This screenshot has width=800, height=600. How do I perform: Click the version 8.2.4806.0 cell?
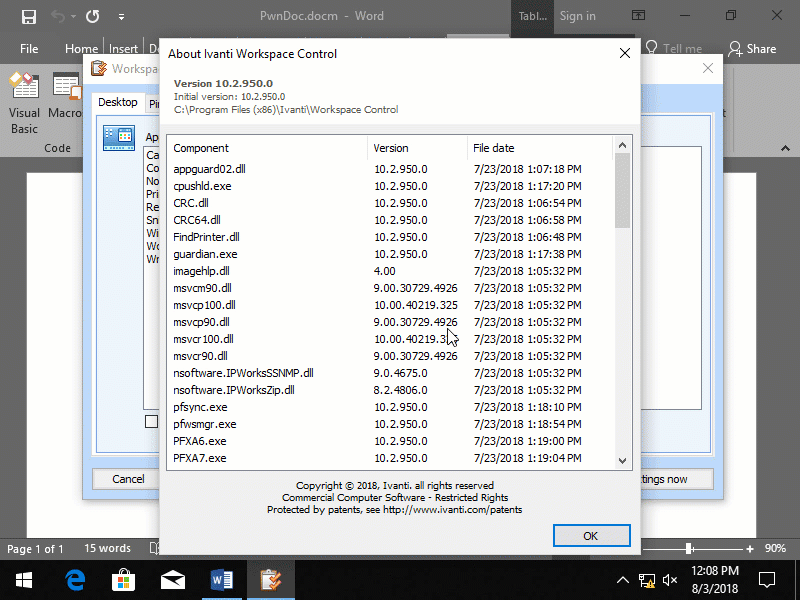[401, 390]
